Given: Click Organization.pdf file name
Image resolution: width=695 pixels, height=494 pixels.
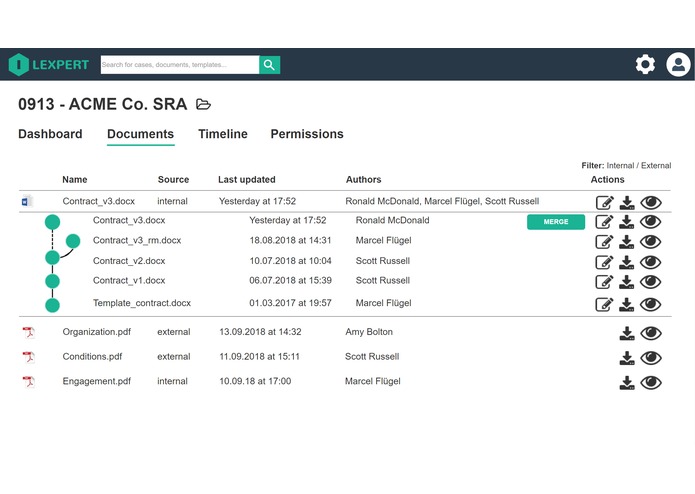Looking at the screenshot, I should click(x=97, y=332).
